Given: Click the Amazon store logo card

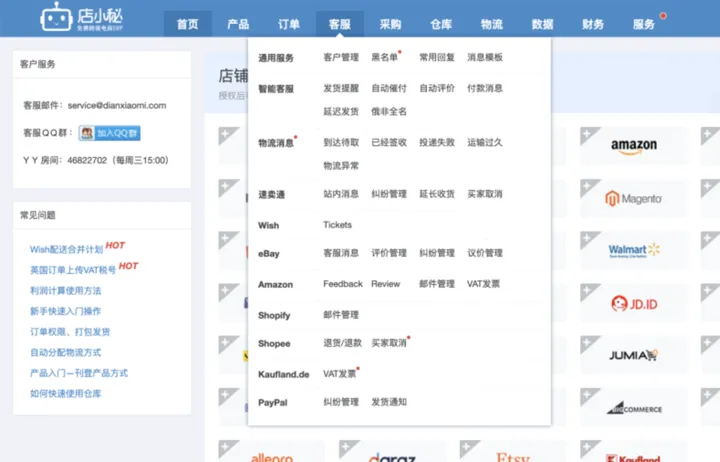Looking at the screenshot, I should [x=634, y=146].
